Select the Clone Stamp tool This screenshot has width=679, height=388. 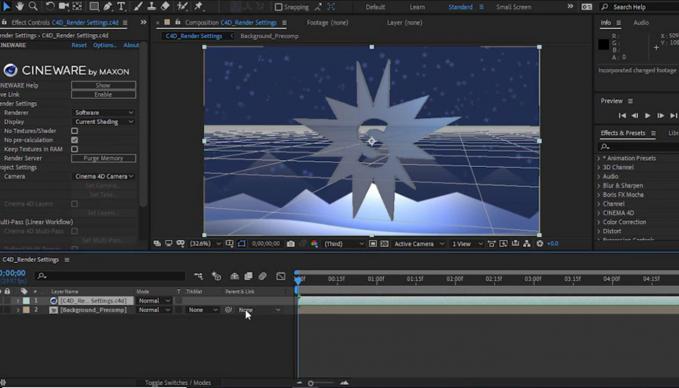pyautogui.click(x=152, y=6)
